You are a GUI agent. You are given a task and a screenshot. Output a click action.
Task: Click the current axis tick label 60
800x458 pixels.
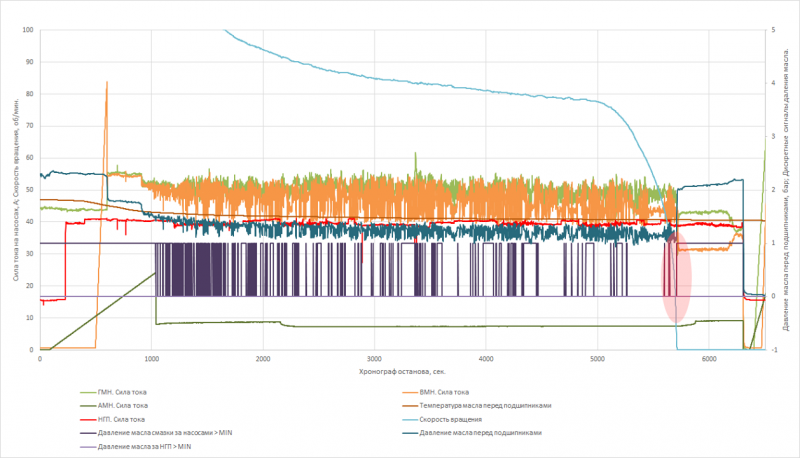coord(30,158)
